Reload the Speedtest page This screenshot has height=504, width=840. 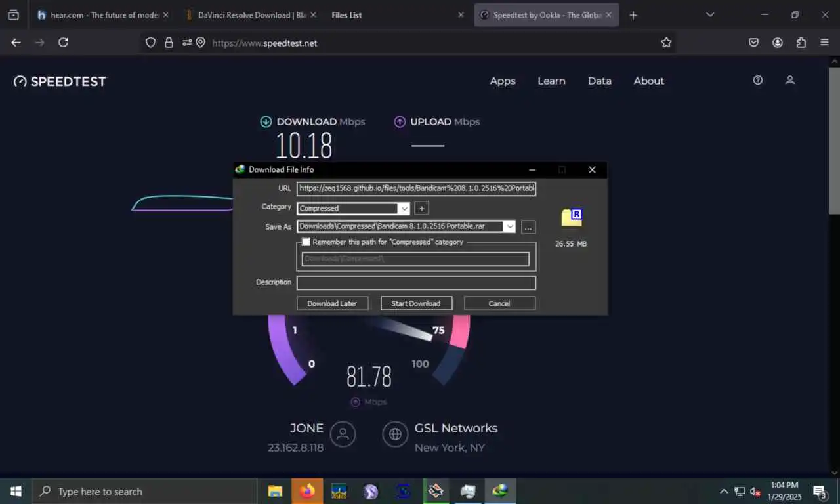[63, 43]
